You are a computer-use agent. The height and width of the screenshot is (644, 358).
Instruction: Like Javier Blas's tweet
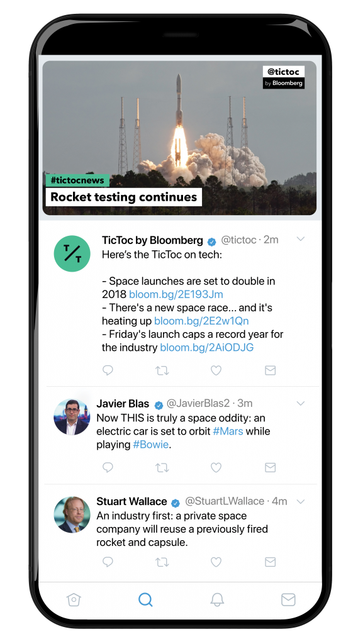(x=216, y=467)
